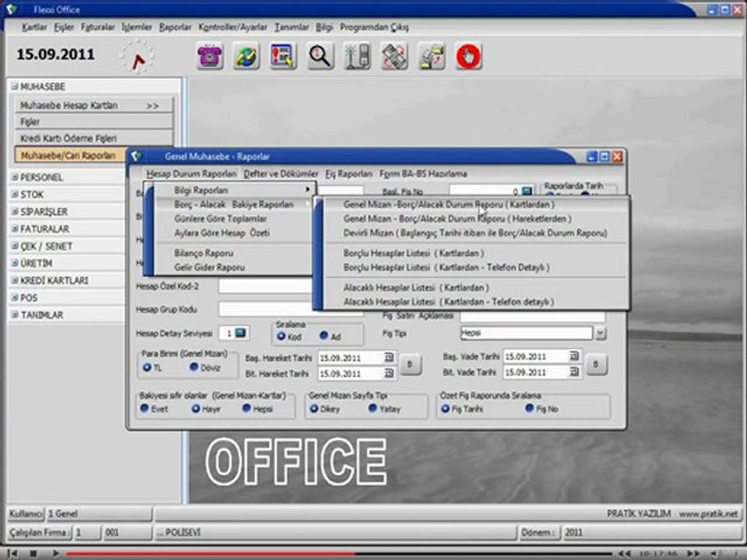Viewport: 747px width, 560px height.
Task: Choose Genel Mizan (Hareketlerden) report
Action: click(458, 219)
